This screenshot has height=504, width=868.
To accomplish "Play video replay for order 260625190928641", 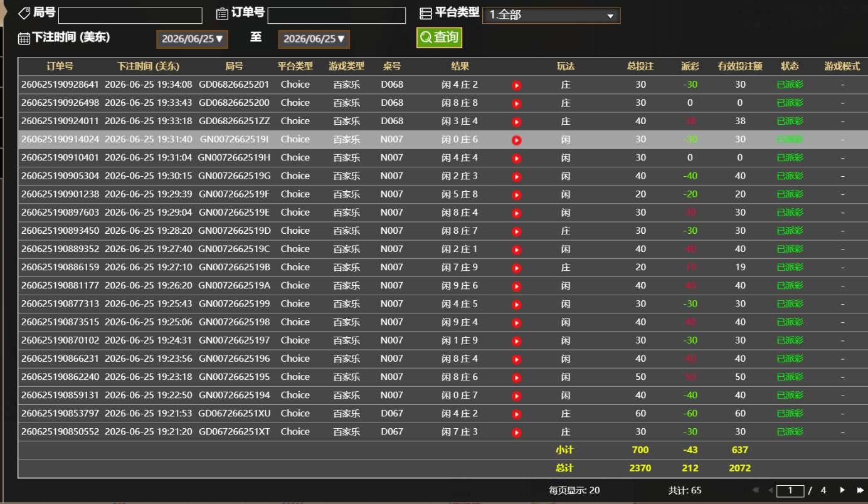I will click(517, 85).
